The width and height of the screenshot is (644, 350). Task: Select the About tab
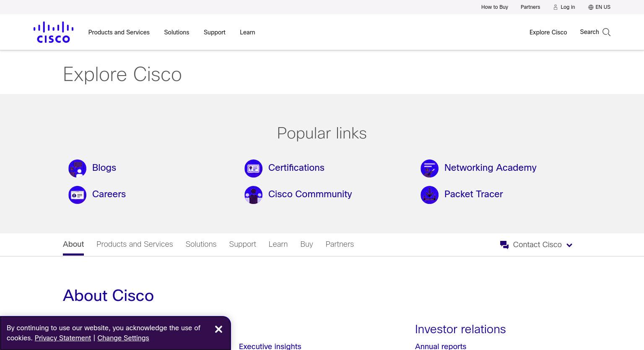[73, 244]
